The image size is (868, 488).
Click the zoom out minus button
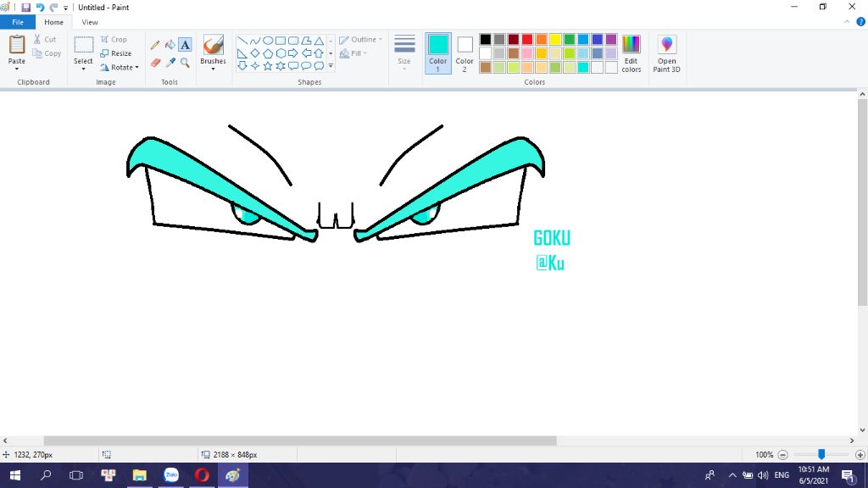pyautogui.click(x=782, y=455)
